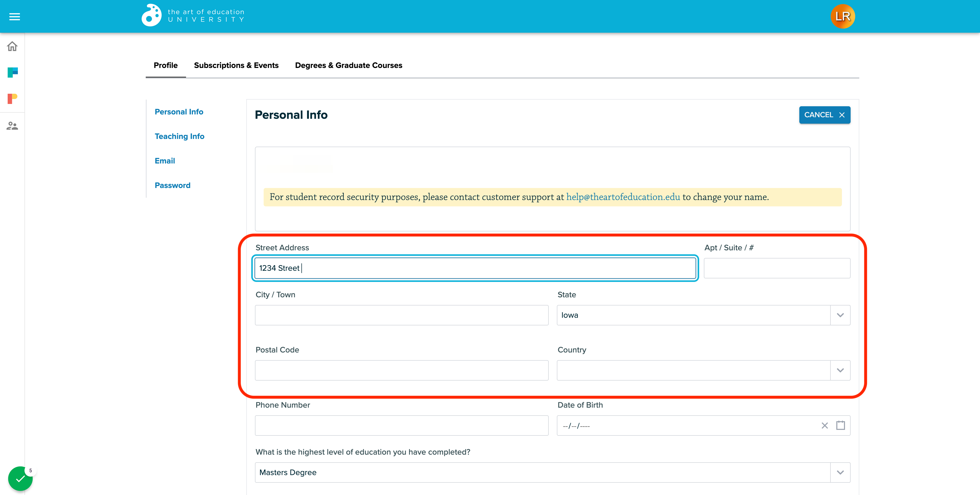Click the Postal Code field
Screen dimensions: 980x495
(x=401, y=371)
